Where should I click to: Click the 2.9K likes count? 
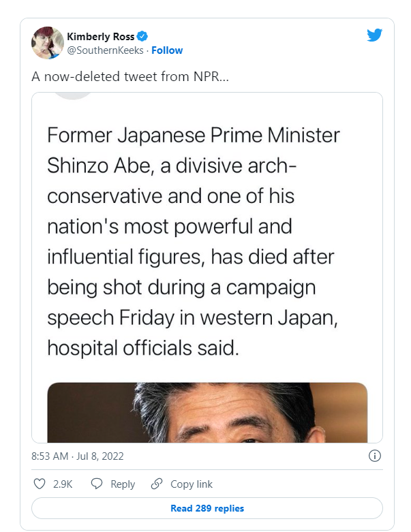point(63,484)
